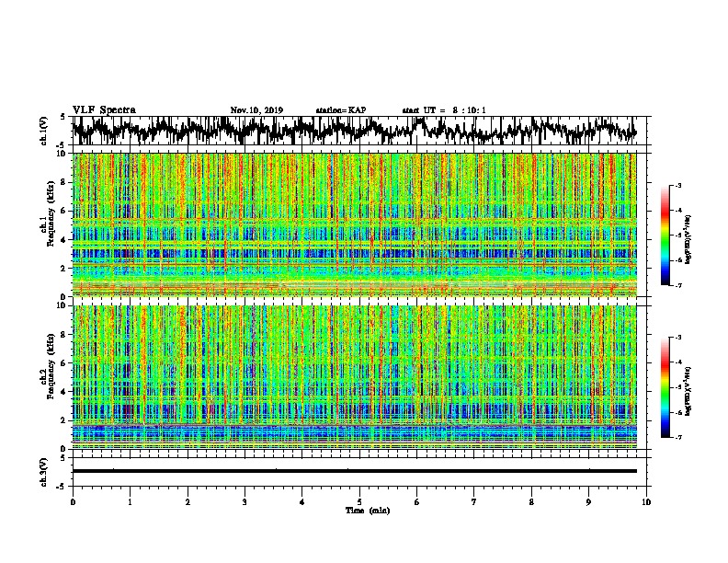Click the "Time (min)" axis label

point(368,511)
